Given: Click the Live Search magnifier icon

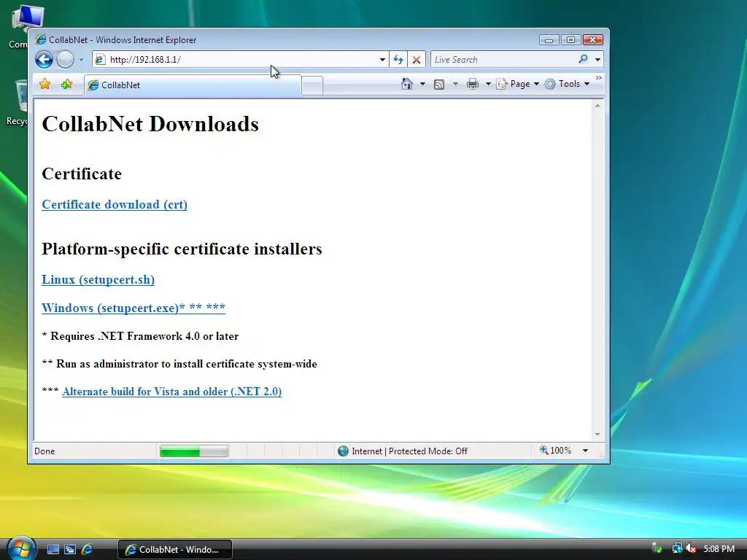Looking at the screenshot, I should 583,59.
